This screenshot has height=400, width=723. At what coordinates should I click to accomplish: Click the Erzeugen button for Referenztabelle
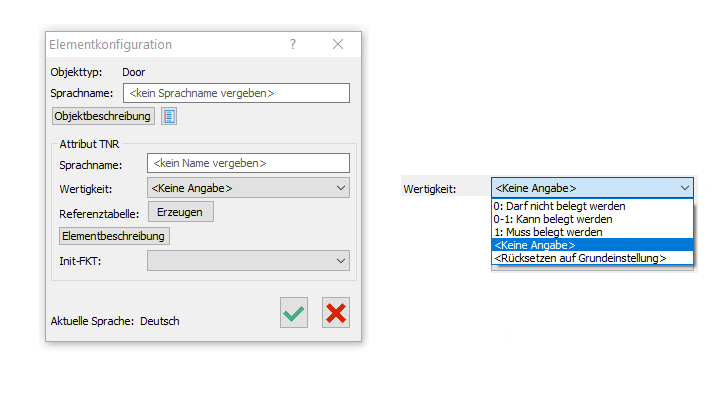click(x=181, y=212)
